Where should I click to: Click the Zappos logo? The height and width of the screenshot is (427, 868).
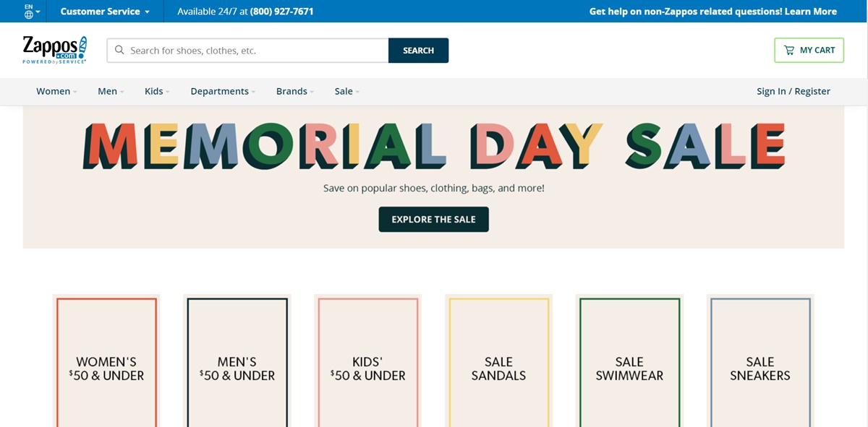click(55, 50)
